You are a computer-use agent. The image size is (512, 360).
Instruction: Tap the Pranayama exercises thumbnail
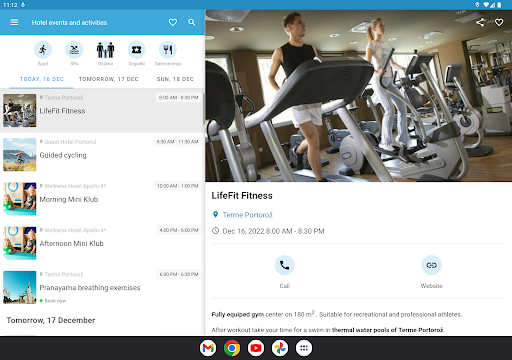(20, 287)
